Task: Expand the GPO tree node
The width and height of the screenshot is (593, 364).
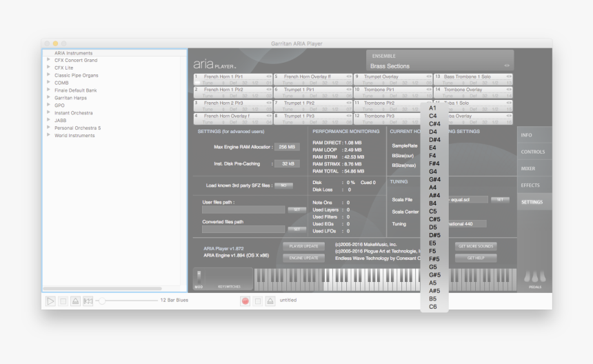Action: (x=48, y=105)
